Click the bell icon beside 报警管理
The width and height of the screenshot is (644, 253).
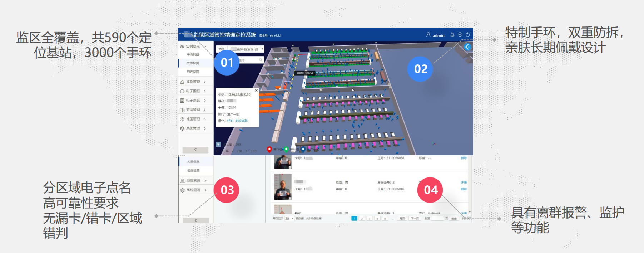(x=182, y=82)
